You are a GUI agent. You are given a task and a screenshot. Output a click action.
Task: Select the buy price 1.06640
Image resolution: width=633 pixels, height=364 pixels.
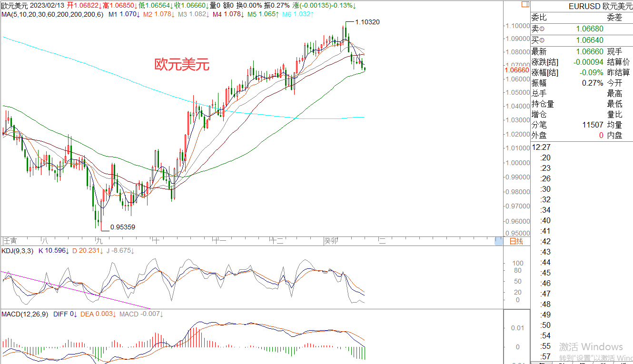click(590, 40)
